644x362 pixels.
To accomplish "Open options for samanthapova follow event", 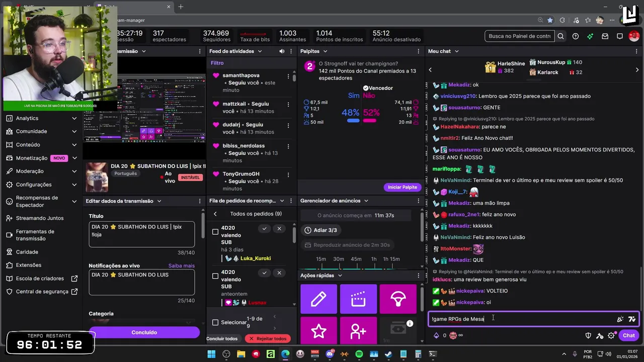I will [x=288, y=76].
